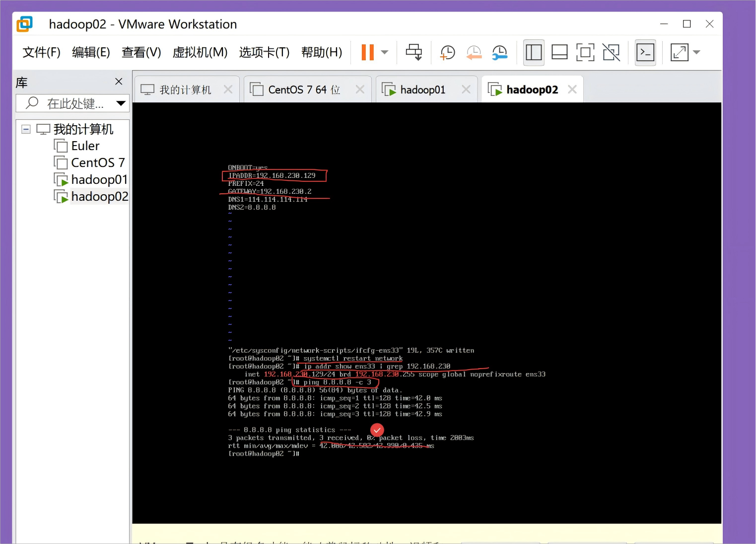Collapse the 我的计算机 tree node

26,129
